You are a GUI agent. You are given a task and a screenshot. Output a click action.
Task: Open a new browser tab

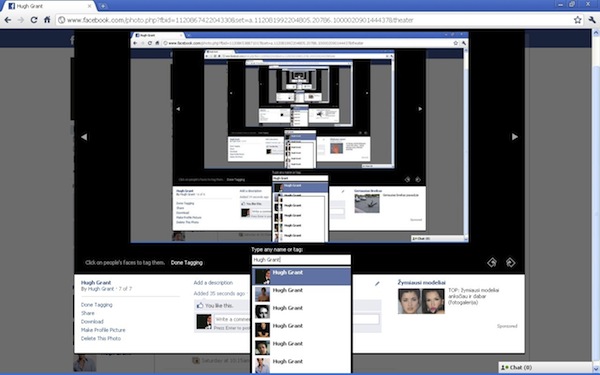tap(103, 6)
